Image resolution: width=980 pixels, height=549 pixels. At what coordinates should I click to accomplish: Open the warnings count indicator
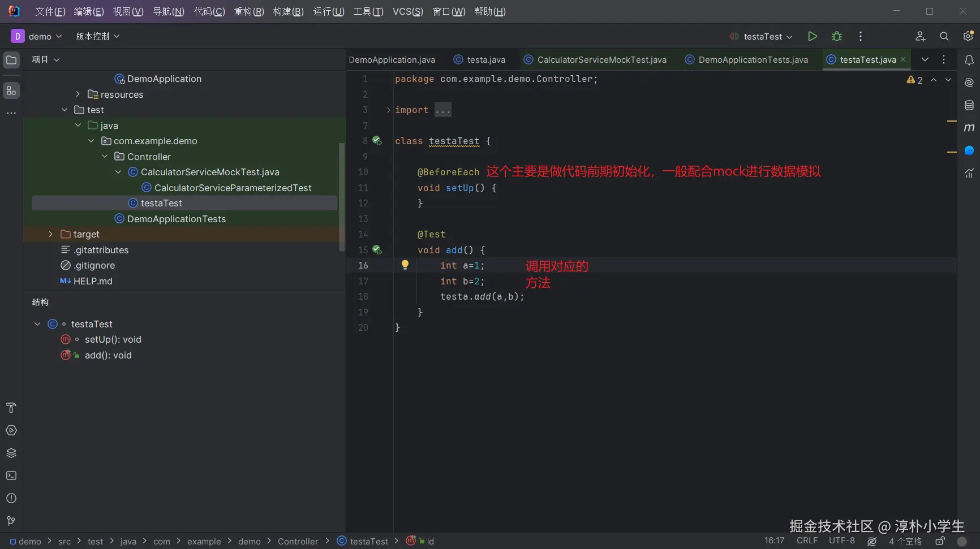(914, 80)
